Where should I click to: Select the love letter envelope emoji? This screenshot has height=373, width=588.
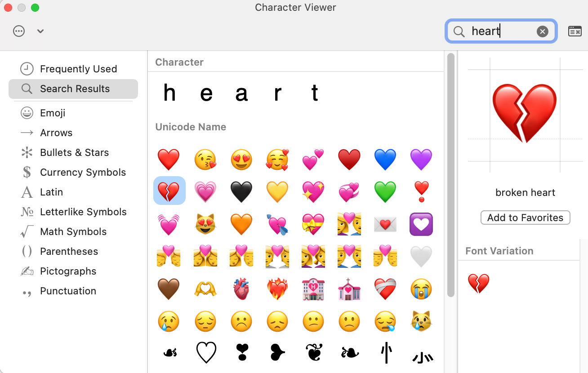click(x=385, y=224)
